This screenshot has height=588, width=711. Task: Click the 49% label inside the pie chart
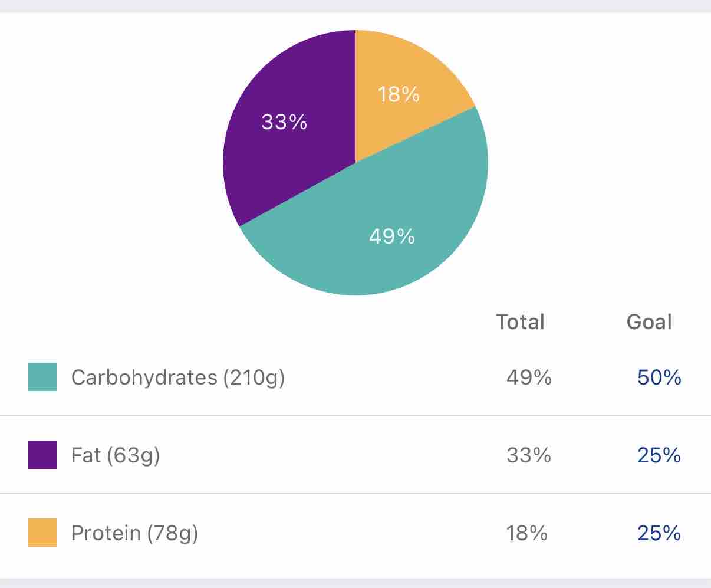(392, 236)
